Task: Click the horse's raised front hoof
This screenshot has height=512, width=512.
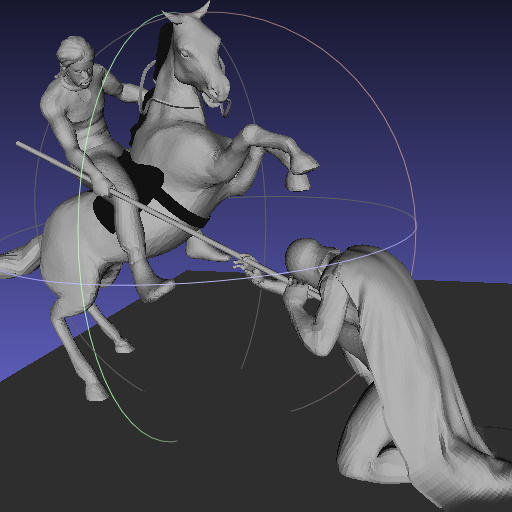Action: point(298,183)
